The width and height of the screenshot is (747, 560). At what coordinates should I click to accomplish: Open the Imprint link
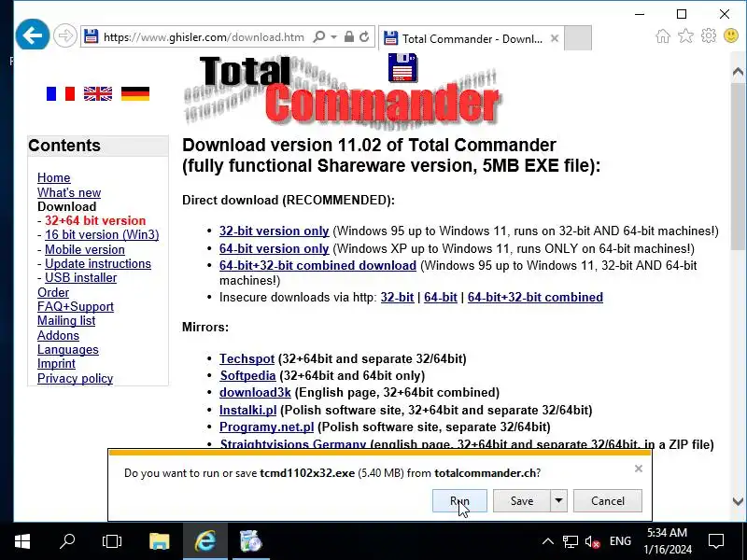56,363
